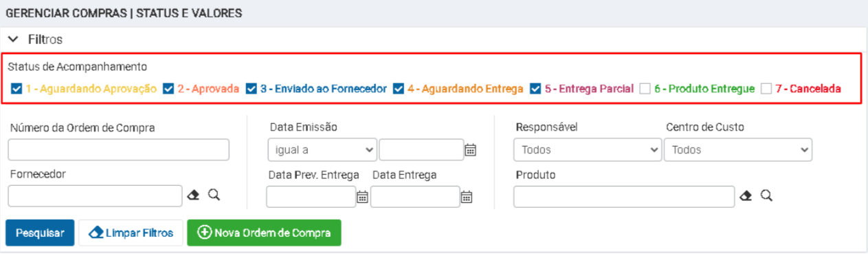
Task: Uncheck 5 - Entrega Parcial status
Action: point(536,89)
